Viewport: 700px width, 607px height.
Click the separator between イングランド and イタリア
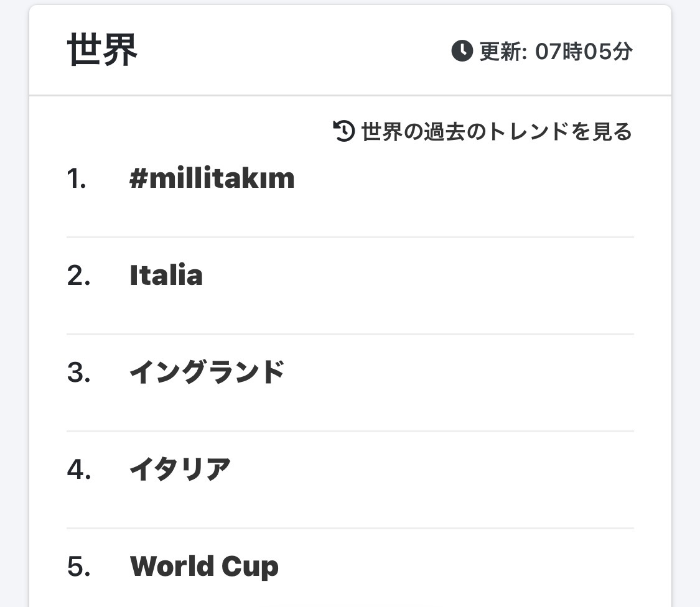[350, 431]
